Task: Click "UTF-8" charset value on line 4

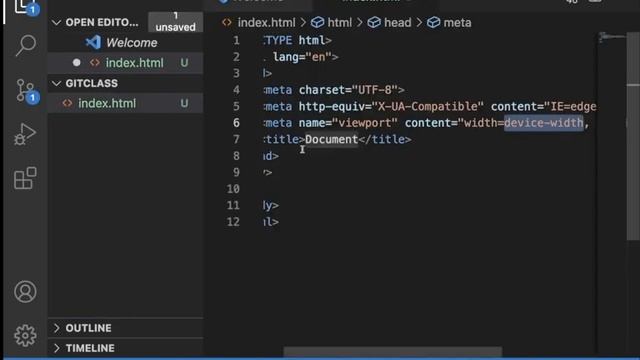Action: [x=375, y=90]
